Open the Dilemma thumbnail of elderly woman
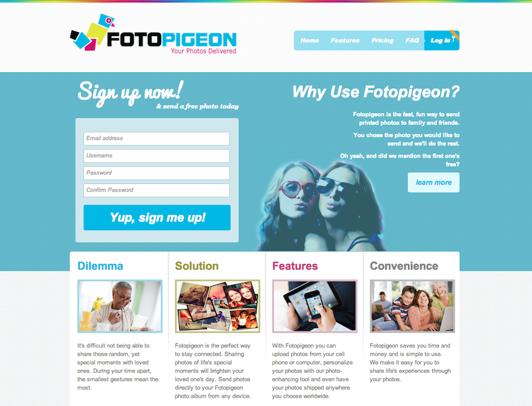This screenshot has height=406, width=532. [120, 306]
